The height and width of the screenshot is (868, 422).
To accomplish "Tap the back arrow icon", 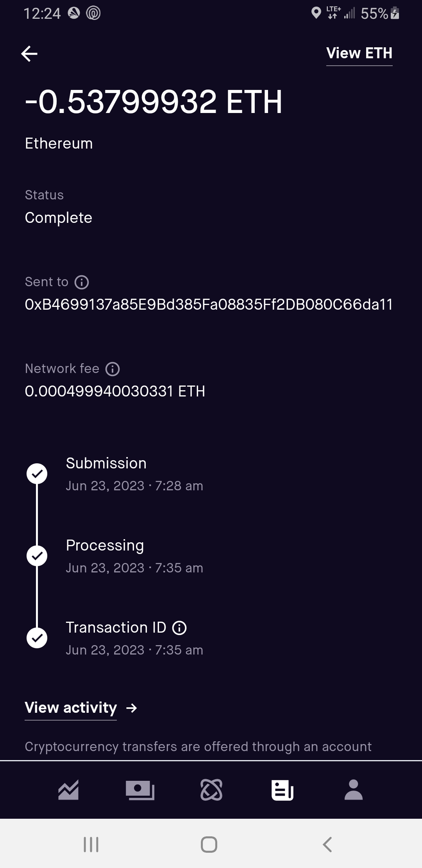I will 29,54.
